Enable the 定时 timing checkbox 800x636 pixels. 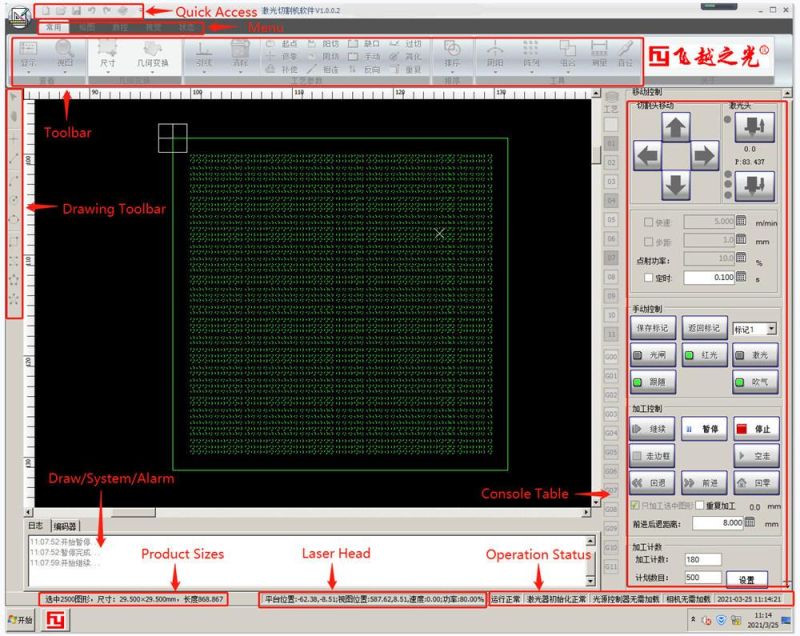(648, 277)
